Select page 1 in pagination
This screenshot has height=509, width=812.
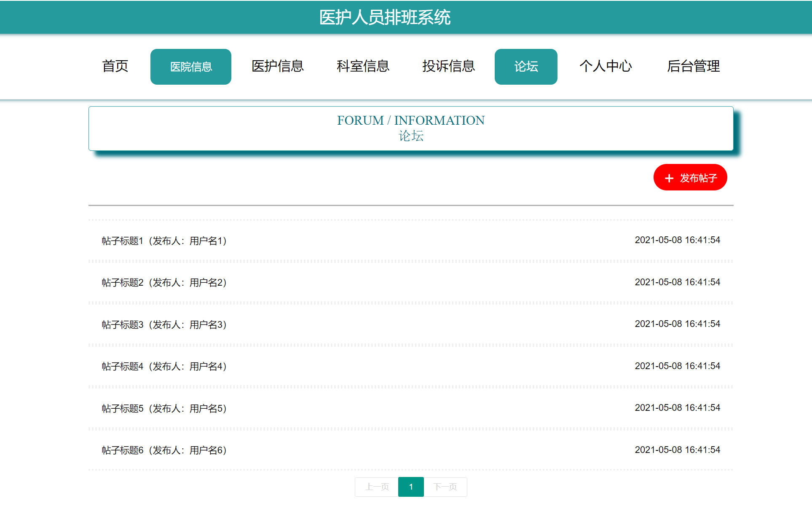coord(411,487)
